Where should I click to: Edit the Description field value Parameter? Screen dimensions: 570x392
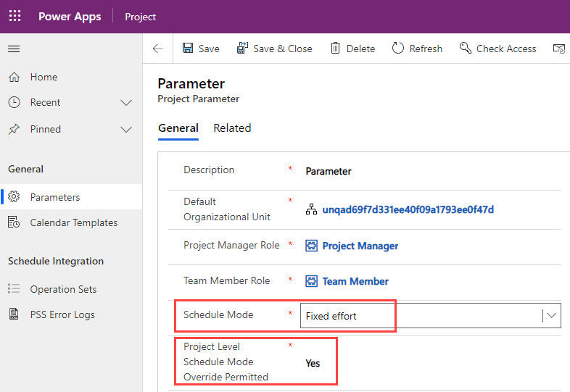[x=329, y=171]
